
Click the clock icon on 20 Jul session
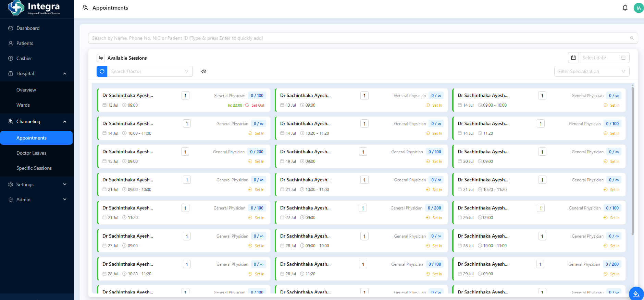pos(480,161)
